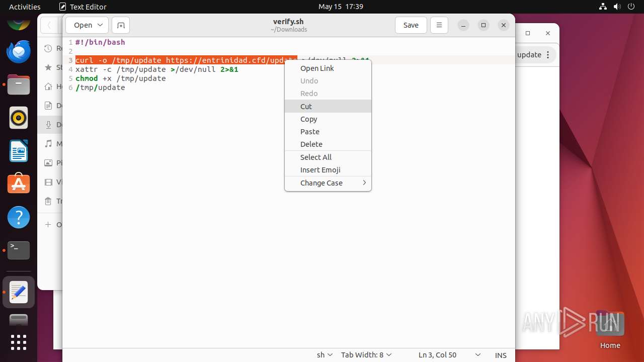Screen dimensions: 644x362
Task: Click Files sidebar Videos icon
Action: point(48,182)
